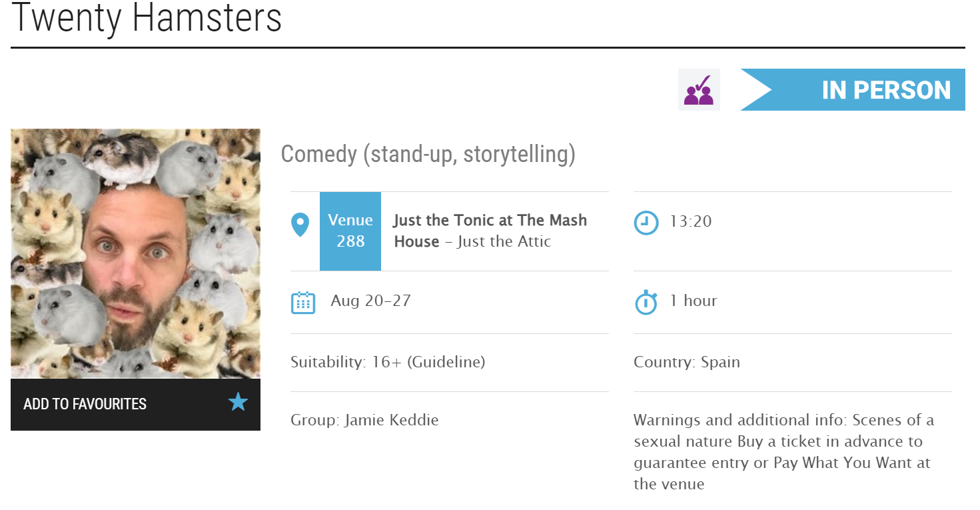Click the Group: Jamie Keddie text
Image resolution: width=980 pixels, height=510 pixels.
tap(364, 421)
